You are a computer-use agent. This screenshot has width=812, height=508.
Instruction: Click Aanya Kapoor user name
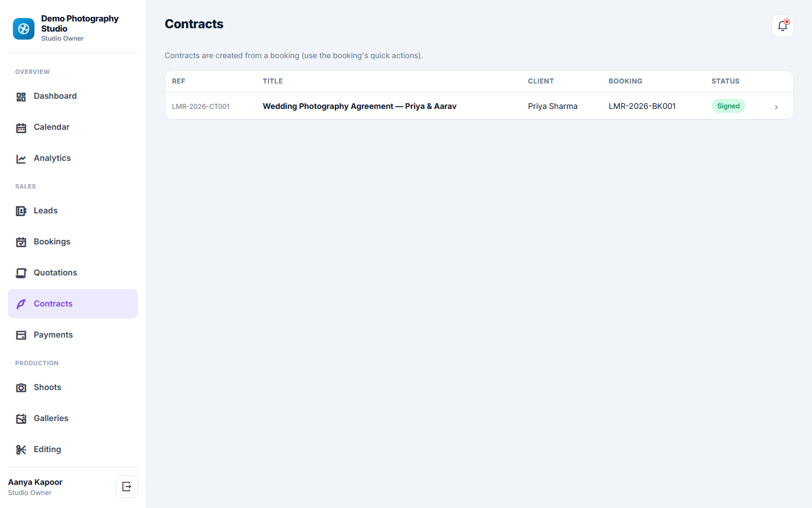coord(35,482)
